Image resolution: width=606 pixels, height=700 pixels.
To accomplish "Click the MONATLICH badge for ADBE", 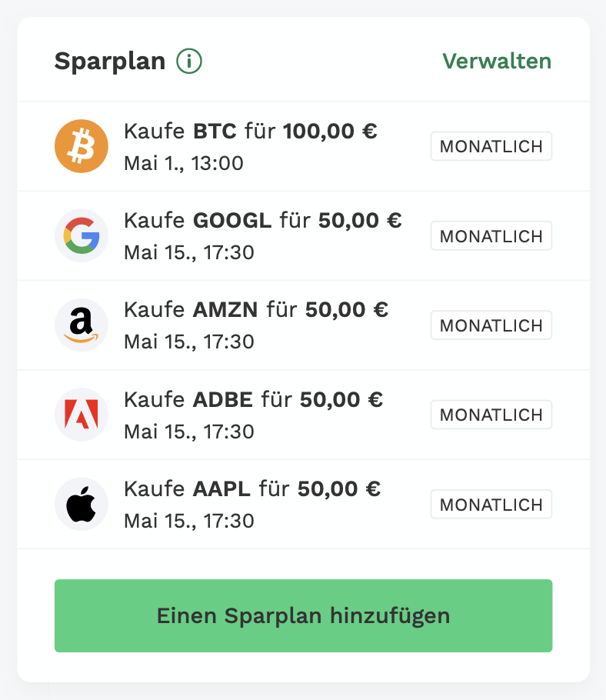I will click(491, 415).
